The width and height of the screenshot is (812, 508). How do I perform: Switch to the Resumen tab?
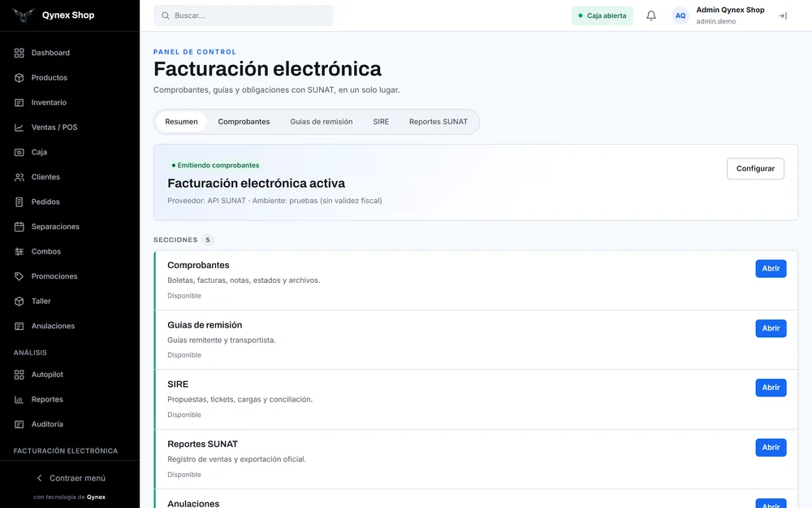coord(181,122)
